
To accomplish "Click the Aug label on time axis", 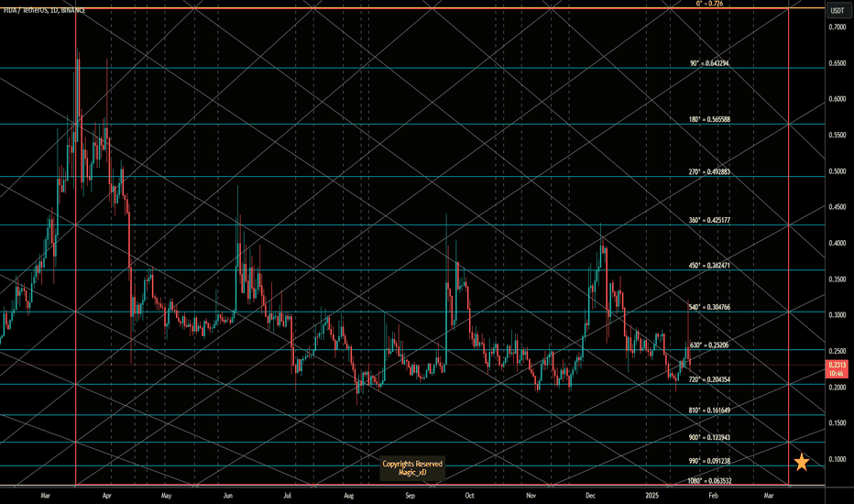I will pos(349,496).
